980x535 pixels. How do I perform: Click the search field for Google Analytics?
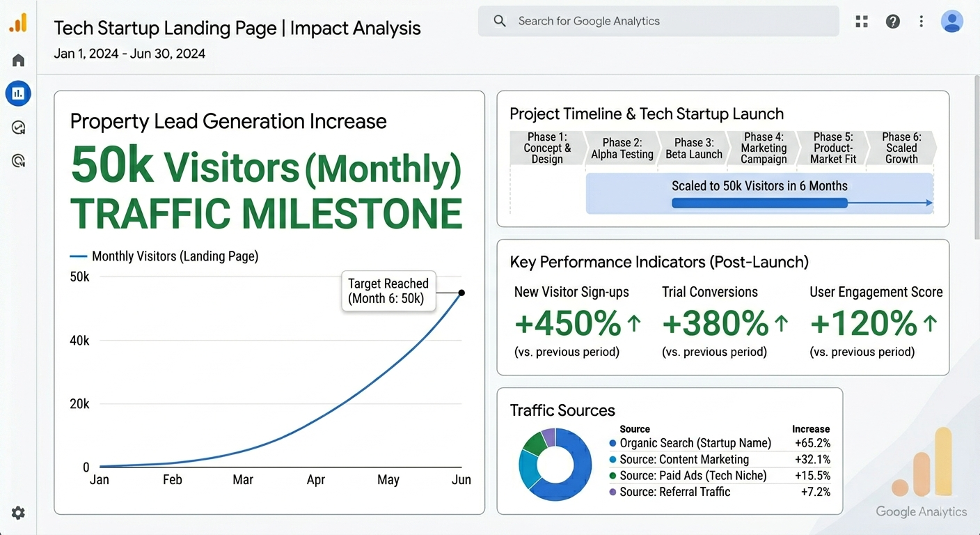(x=658, y=22)
